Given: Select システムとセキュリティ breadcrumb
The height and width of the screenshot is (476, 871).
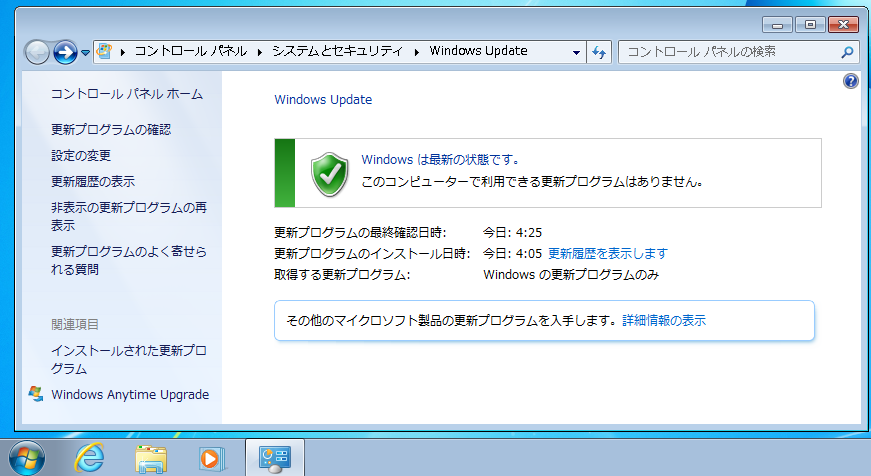Looking at the screenshot, I should [337, 51].
